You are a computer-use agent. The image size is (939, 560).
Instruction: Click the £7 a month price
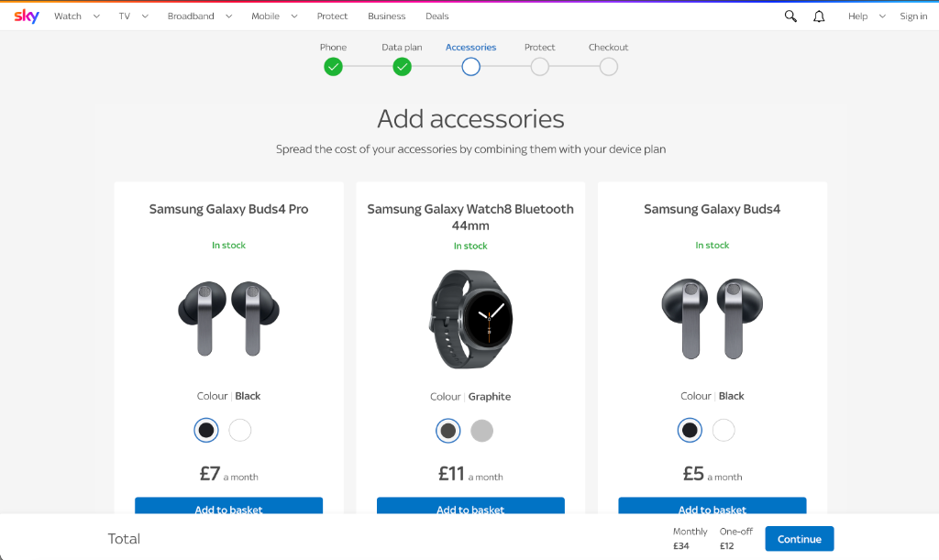click(x=228, y=474)
